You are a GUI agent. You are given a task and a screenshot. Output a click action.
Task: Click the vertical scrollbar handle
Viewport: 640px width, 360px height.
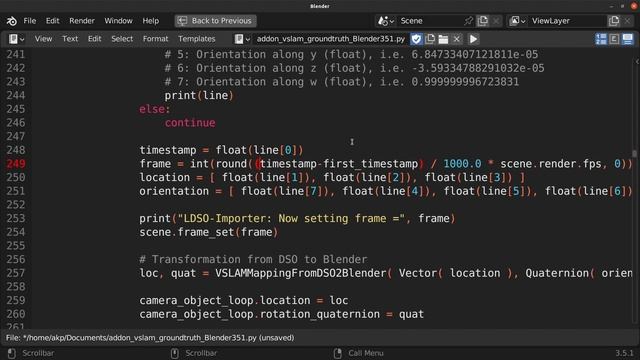[634, 153]
